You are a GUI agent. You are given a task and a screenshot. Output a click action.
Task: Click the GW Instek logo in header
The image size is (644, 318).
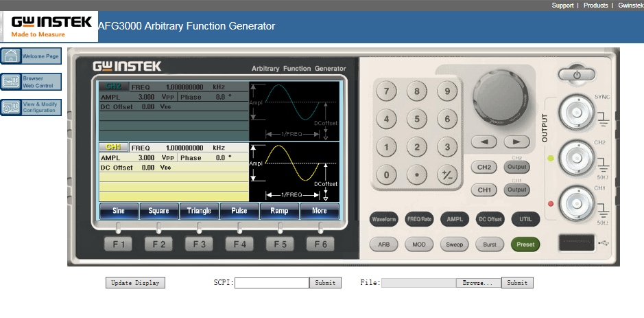pyautogui.click(x=49, y=26)
